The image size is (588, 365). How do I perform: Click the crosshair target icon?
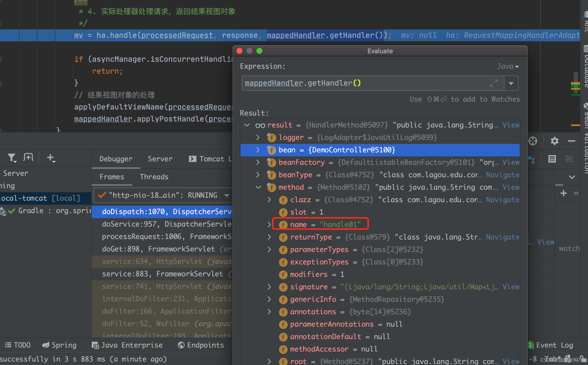[x=533, y=141]
